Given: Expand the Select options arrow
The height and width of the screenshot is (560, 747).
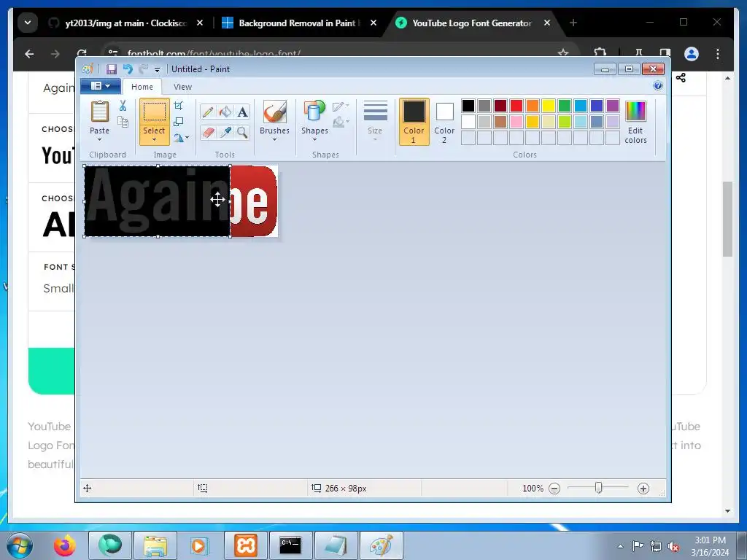Looking at the screenshot, I should click(155, 140).
